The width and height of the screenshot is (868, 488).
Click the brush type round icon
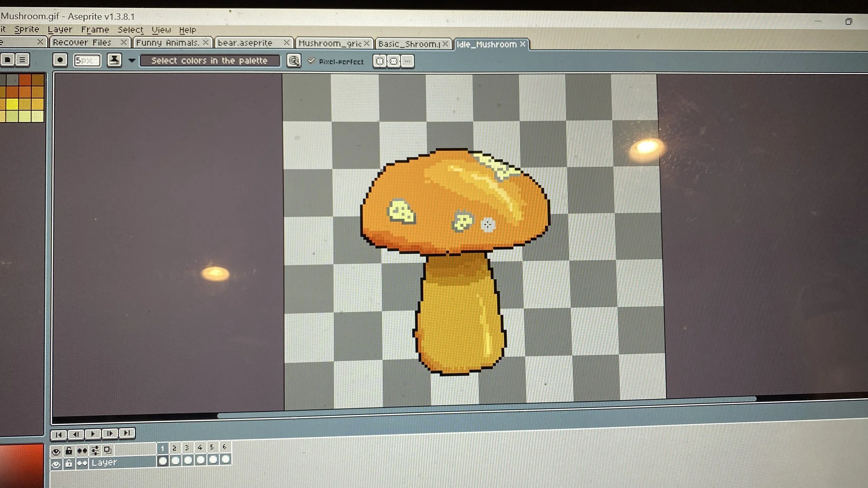click(x=60, y=60)
